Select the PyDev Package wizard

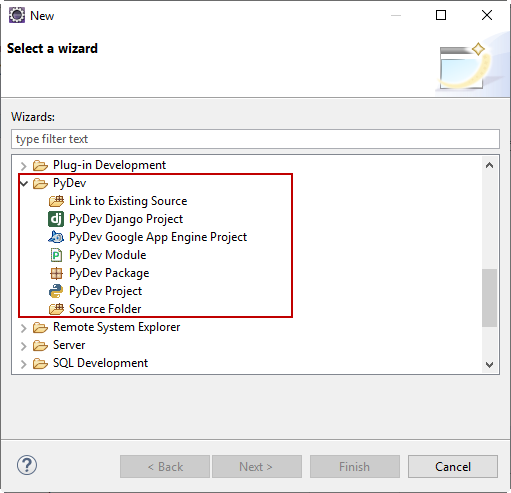click(x=109, y=273)
